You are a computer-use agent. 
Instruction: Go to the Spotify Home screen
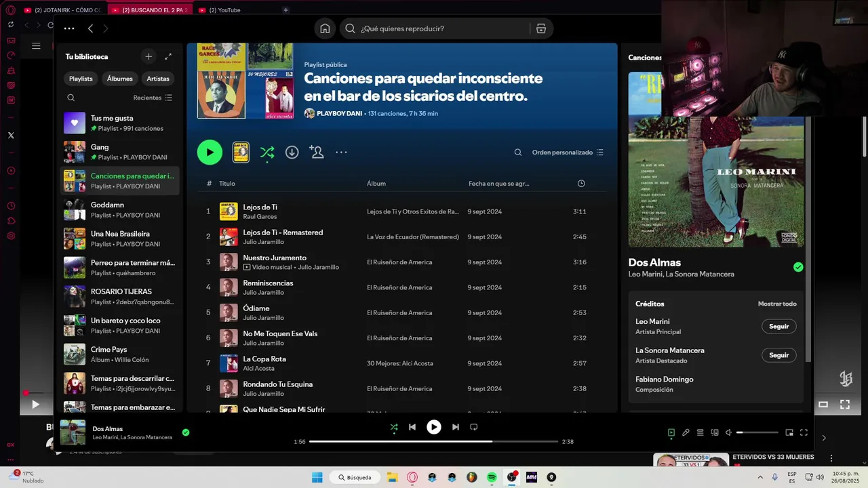coord(325,28)
